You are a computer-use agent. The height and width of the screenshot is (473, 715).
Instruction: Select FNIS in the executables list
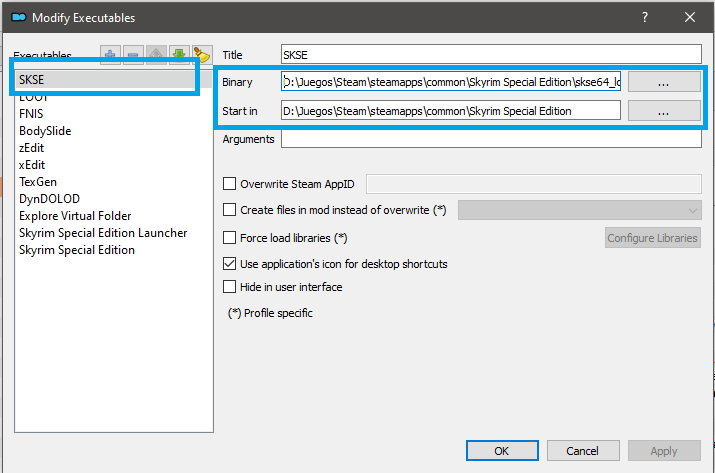coord(114,114)
